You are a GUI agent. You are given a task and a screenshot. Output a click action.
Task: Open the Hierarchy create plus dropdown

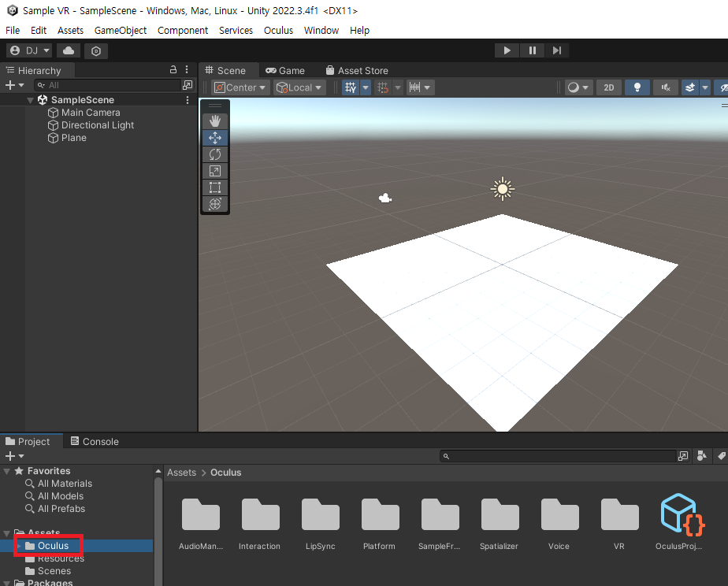(x=14, y=85)
